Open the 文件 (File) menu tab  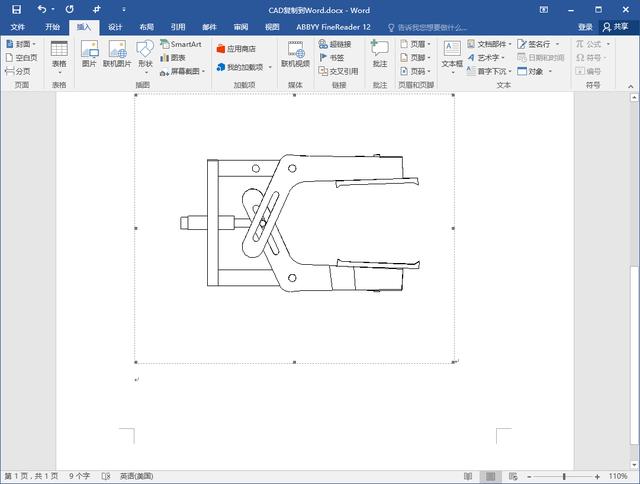(x=18, y=27)
